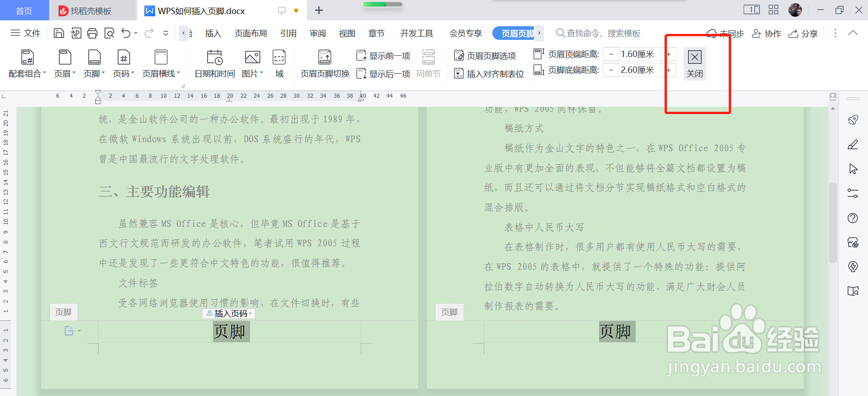The width and height of the screenshot is (868, 396).
Task: Open the 视图 ribbon tab
Action: tap(347, 33)
